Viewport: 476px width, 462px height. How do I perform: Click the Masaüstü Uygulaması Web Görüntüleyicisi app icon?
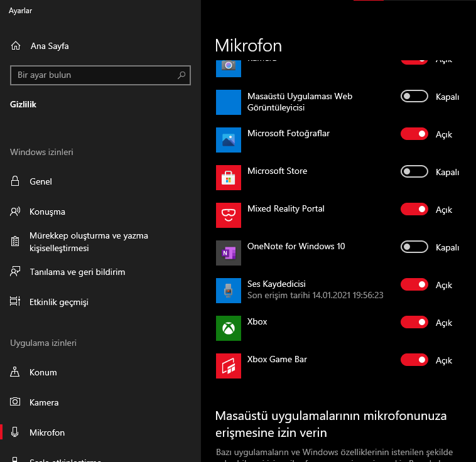click(x=229, y=102)
